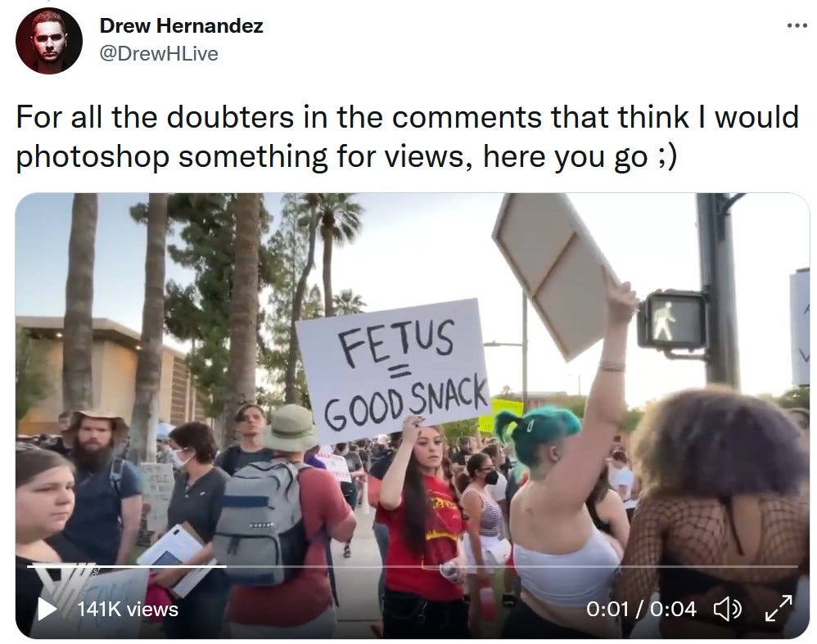Expand video to fullscreen with arrows icon
Viewport: 817px width, 644px height.
click(779, 608)
